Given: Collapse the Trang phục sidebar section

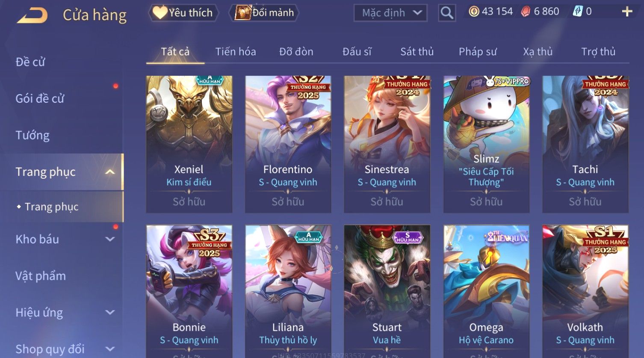Looking at the screenshot, I should tap(110, 172).
